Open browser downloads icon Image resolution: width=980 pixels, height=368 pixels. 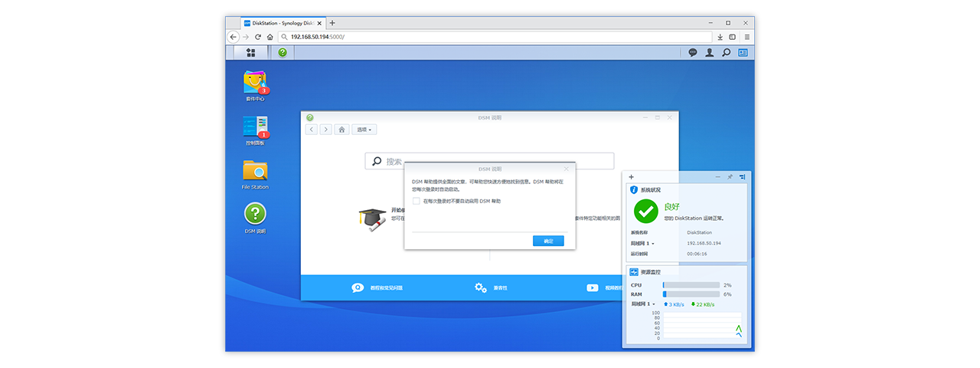click(720, 37)
